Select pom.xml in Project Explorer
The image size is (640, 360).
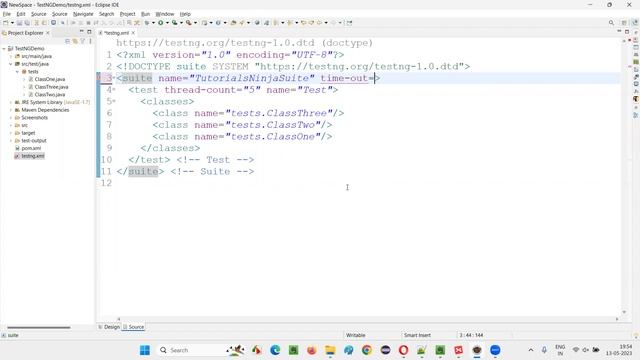31,149
